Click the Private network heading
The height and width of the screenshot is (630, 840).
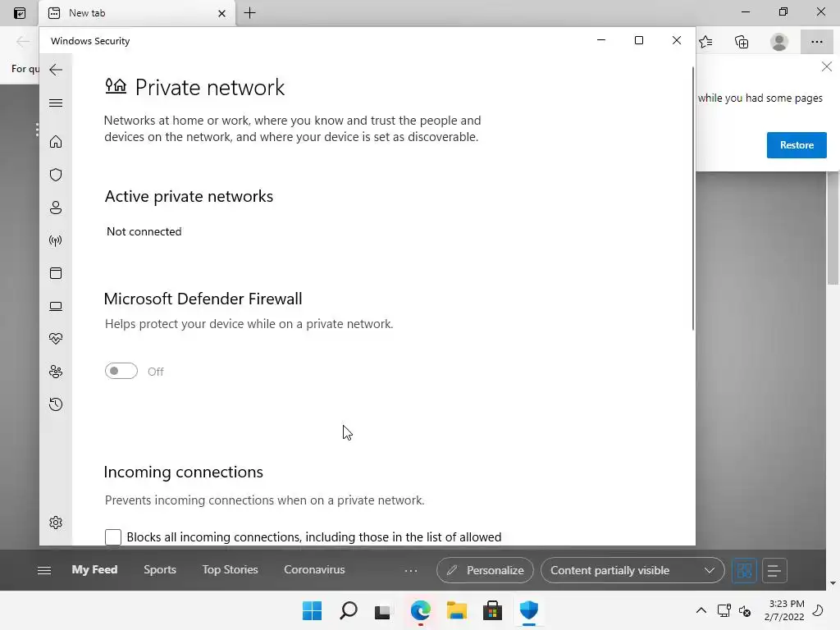[x=209, y=87]
